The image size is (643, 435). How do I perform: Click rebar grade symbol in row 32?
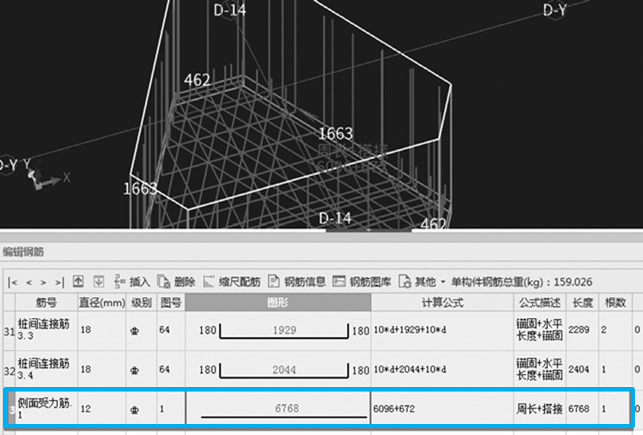pyautogui.click(x=135, y=370)
